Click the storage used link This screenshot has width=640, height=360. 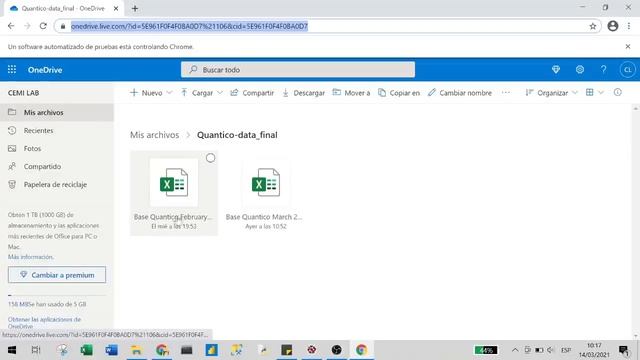click(x=47, y=304)
